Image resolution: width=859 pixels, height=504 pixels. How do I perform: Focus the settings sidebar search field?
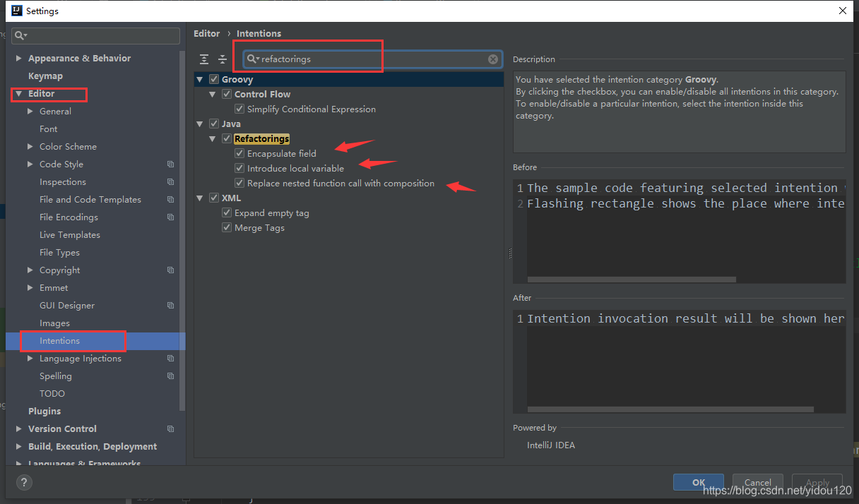[x=95, y=35]
